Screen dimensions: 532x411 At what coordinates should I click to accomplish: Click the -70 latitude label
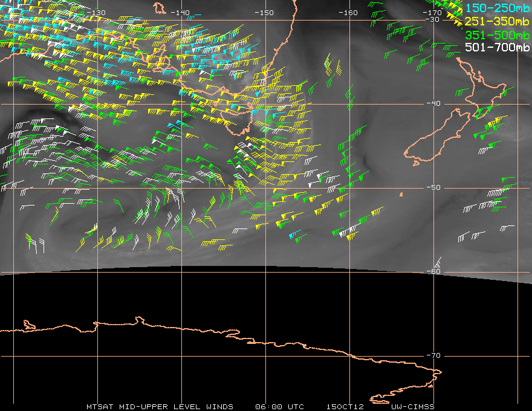tap(433, 355)
